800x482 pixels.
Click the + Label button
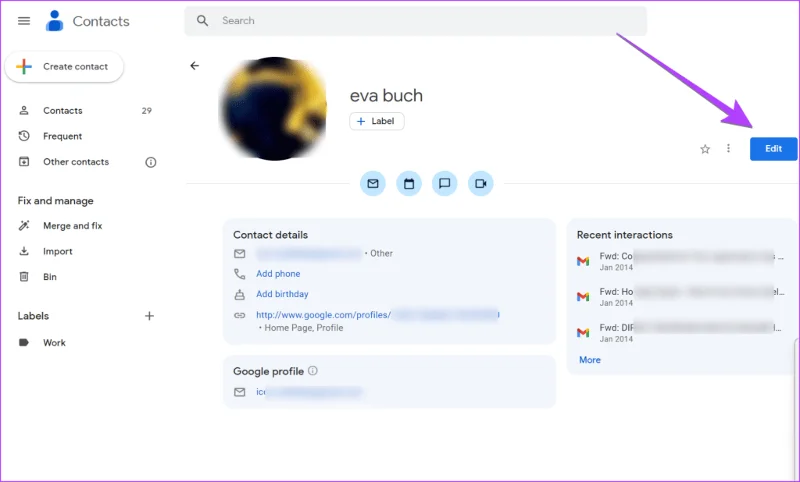[x=377, y=121]
